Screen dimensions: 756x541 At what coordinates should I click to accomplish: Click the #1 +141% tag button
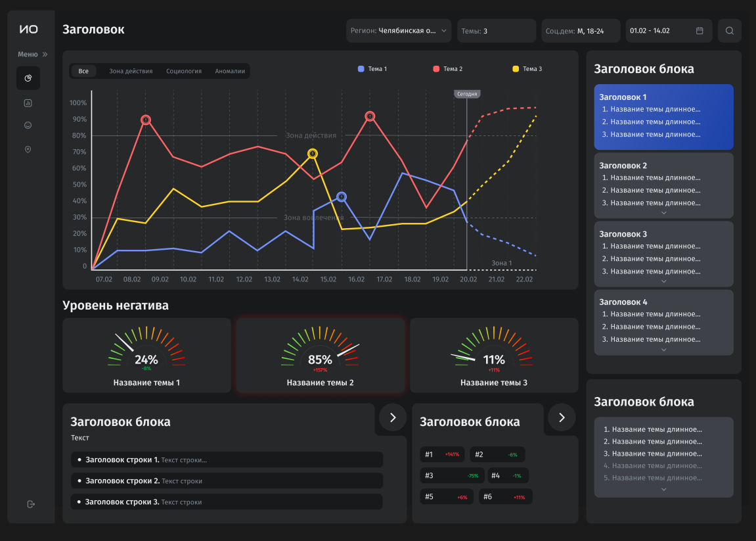(442, 455)
